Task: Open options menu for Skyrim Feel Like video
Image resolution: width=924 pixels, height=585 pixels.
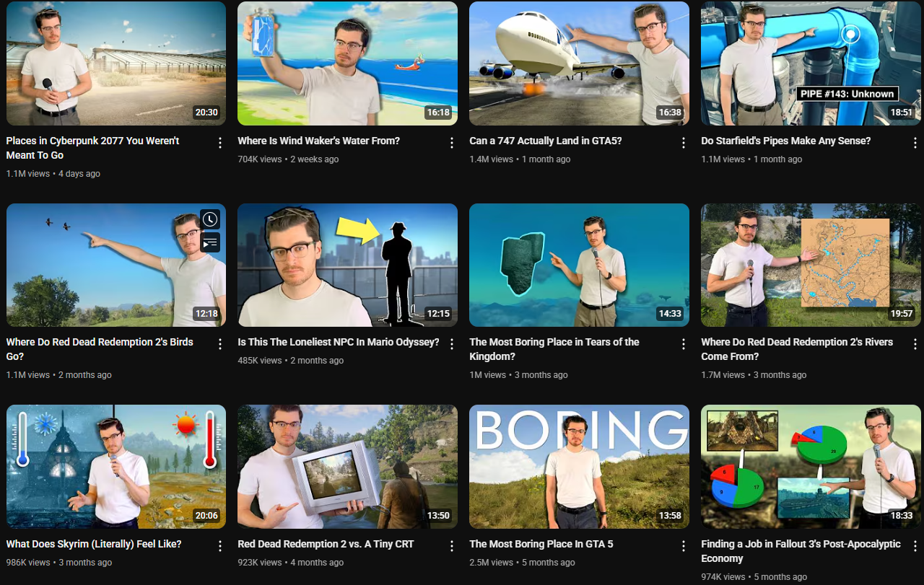Action: coord(220,546)
